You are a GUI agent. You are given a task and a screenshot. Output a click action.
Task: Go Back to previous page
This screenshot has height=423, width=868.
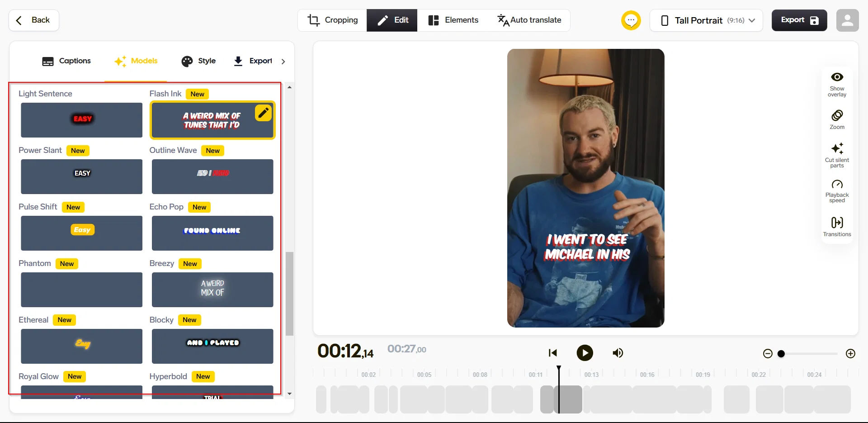point(33,20)
